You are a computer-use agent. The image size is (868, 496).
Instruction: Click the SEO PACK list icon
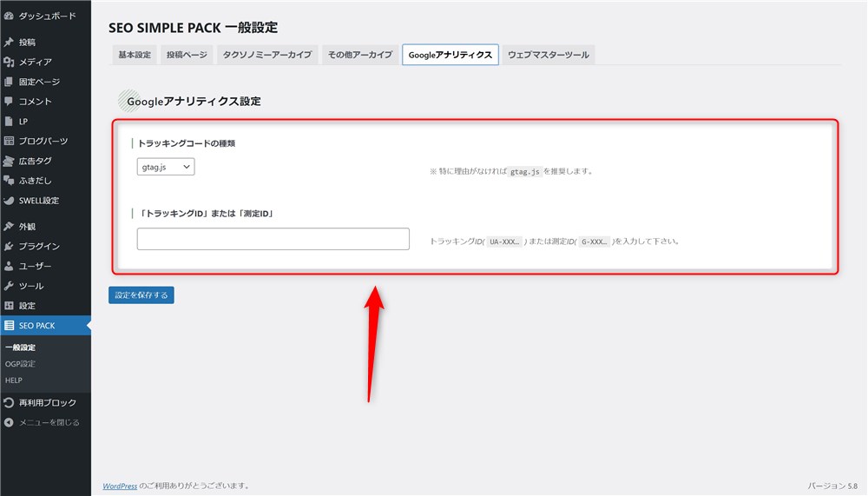[x=9, y=325]
